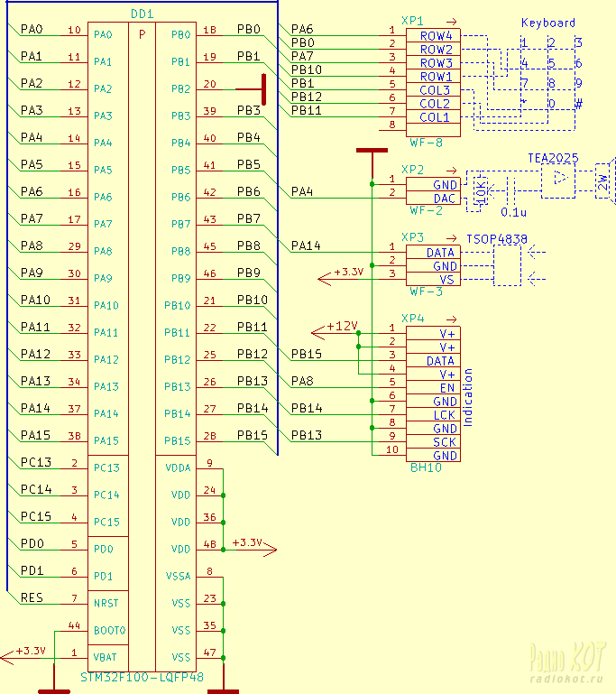616x694 pixels.
Task: Click the ROW4 pin on XP1
Action: point(436,36)
